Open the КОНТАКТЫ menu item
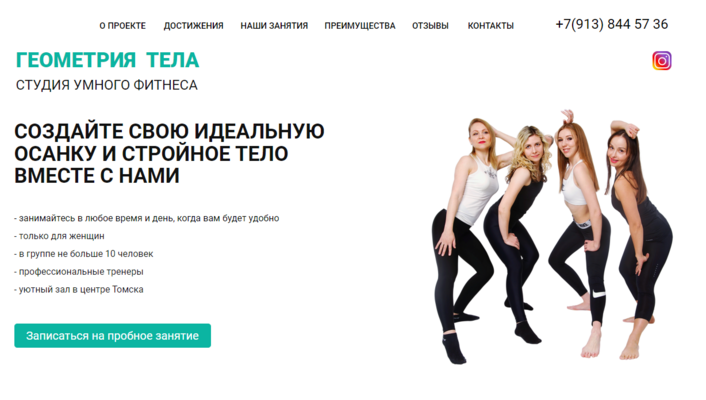This screenshot has height=400, width=706. (490, 26)
